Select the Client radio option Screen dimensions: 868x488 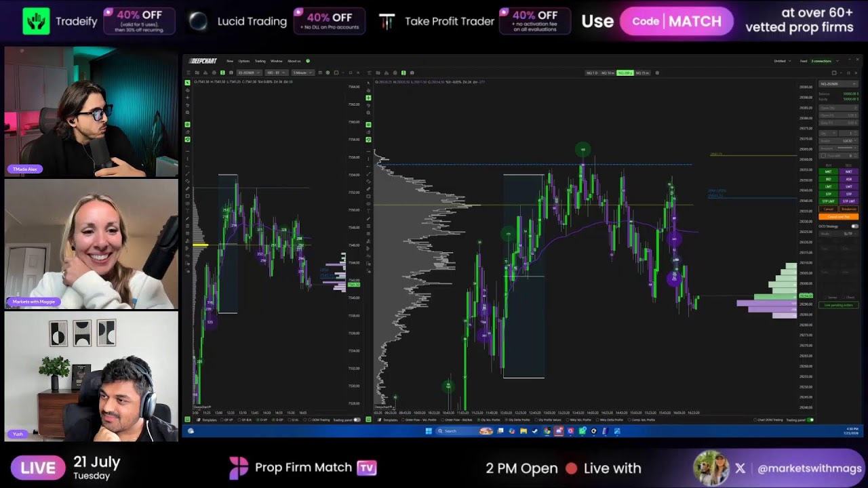848,298
